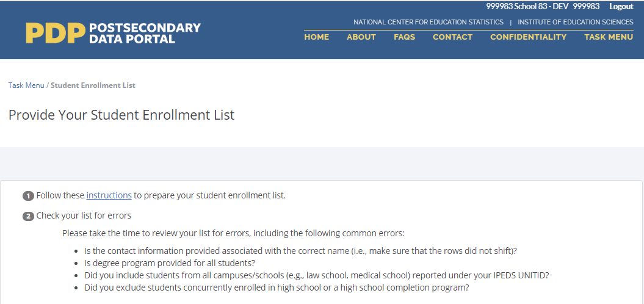Visit the Institute of Education Sciences link
644x304 pixels.
click(575, 22)
